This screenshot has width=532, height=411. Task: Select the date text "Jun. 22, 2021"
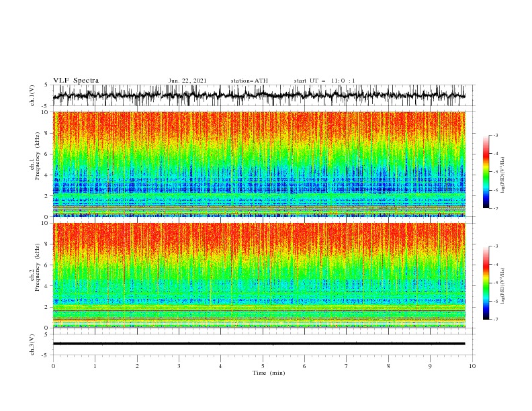coord(187,81)
